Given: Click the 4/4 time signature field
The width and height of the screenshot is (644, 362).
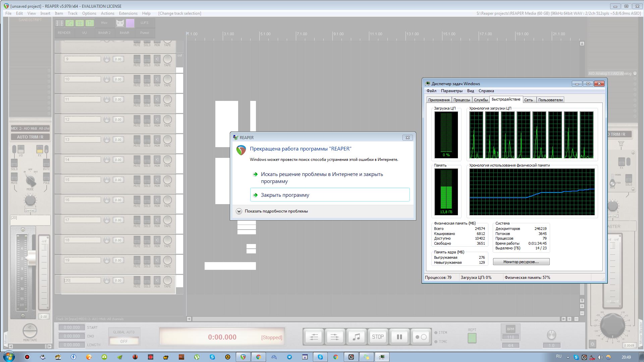Looking at the screenshot, I should coord(511,345).
